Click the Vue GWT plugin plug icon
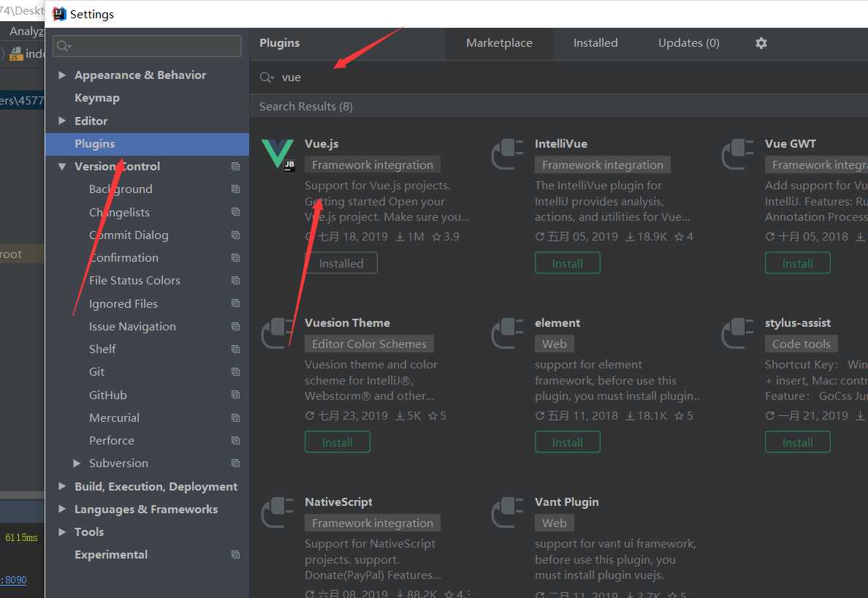868x598 pixels. pyautogui.click(x=738, y=154)
